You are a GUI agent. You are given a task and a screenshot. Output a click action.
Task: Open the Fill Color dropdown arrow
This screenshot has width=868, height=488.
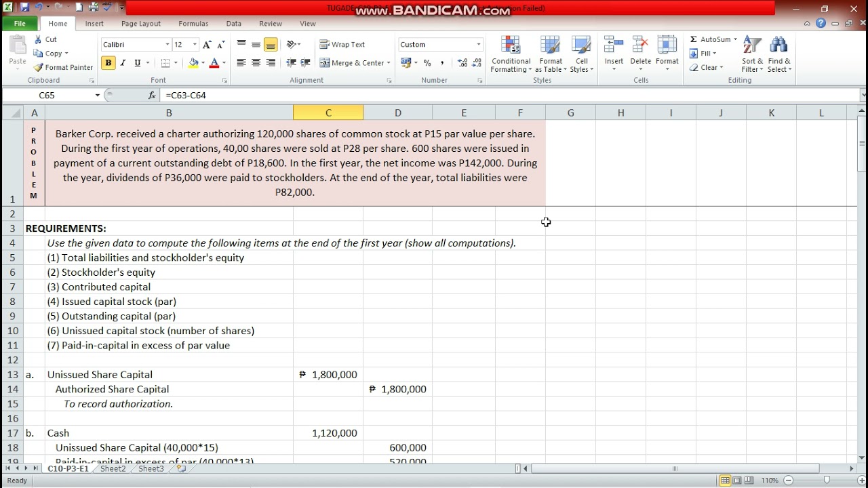pos(203,63)
